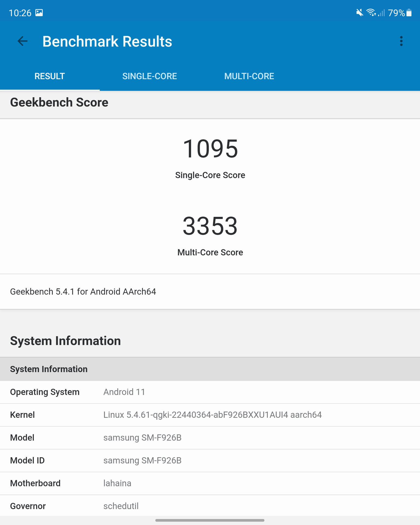Tap the Governor schedutil row
The width and height of the screenshot is (420, 525).
pyautogui.click(x=210, y=506)
